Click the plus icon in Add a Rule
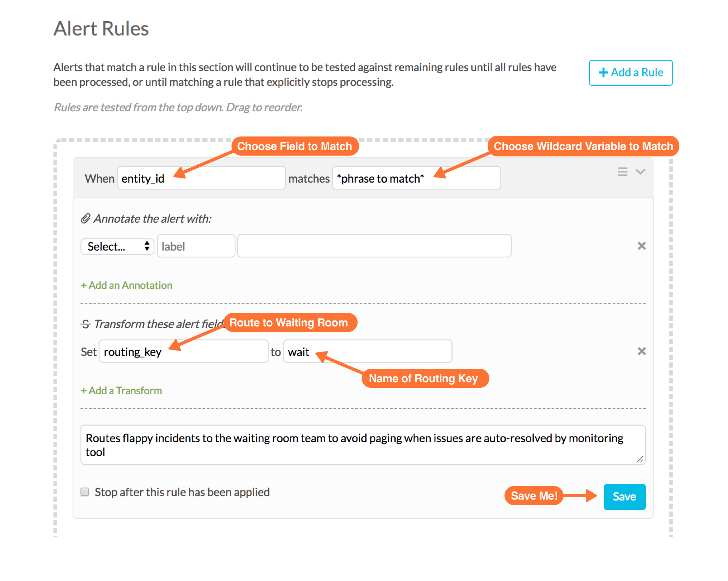This screenshot has height=581, width=728. coord(603,73)
